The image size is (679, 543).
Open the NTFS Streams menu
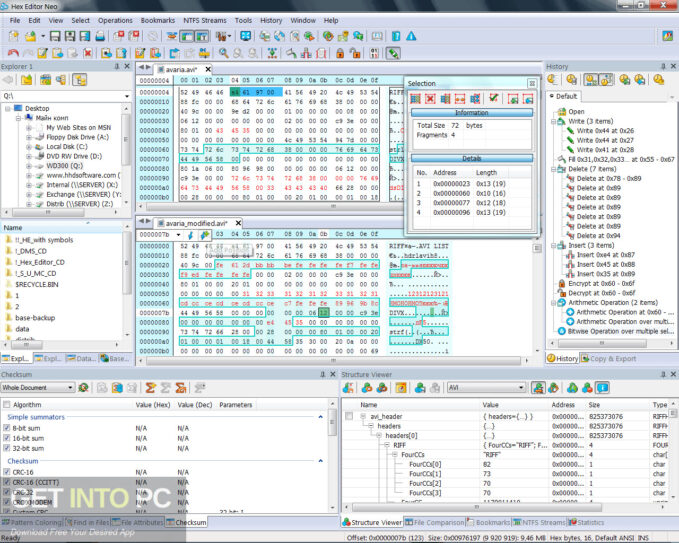coord(204,20)
